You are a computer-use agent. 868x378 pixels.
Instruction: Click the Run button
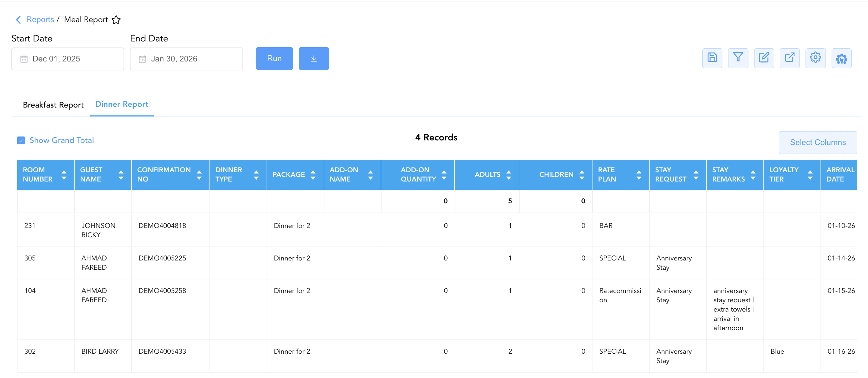pyautogui.click(x=274, y=59)
